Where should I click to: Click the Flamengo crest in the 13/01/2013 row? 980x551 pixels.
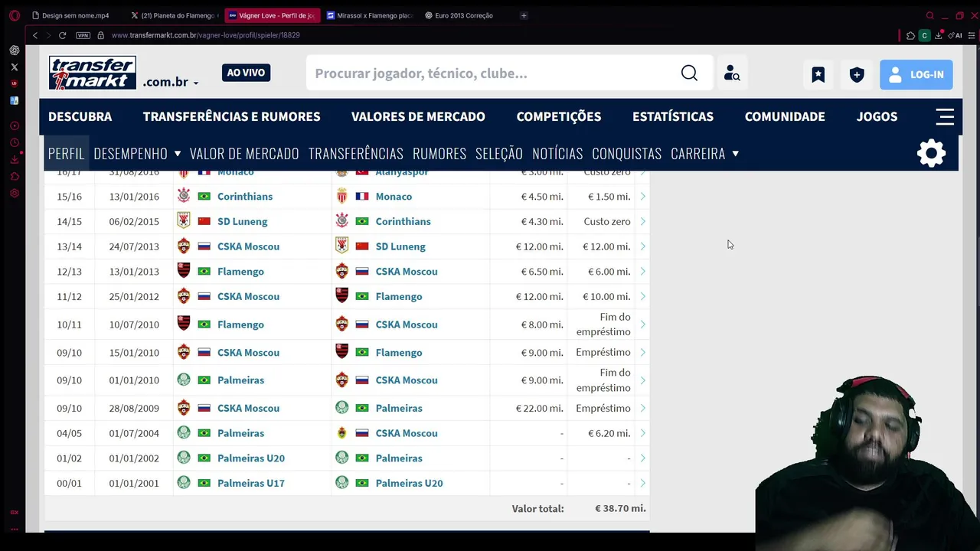tap(184, 271)
